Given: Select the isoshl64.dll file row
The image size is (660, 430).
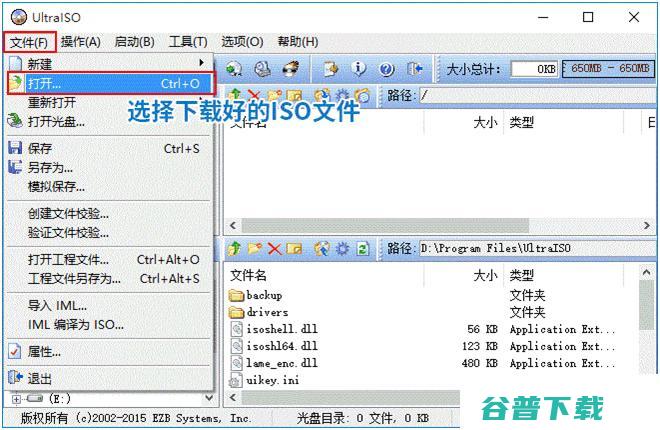Looking at the screenshot, I should pyautogui.click(x=422, y=346).
